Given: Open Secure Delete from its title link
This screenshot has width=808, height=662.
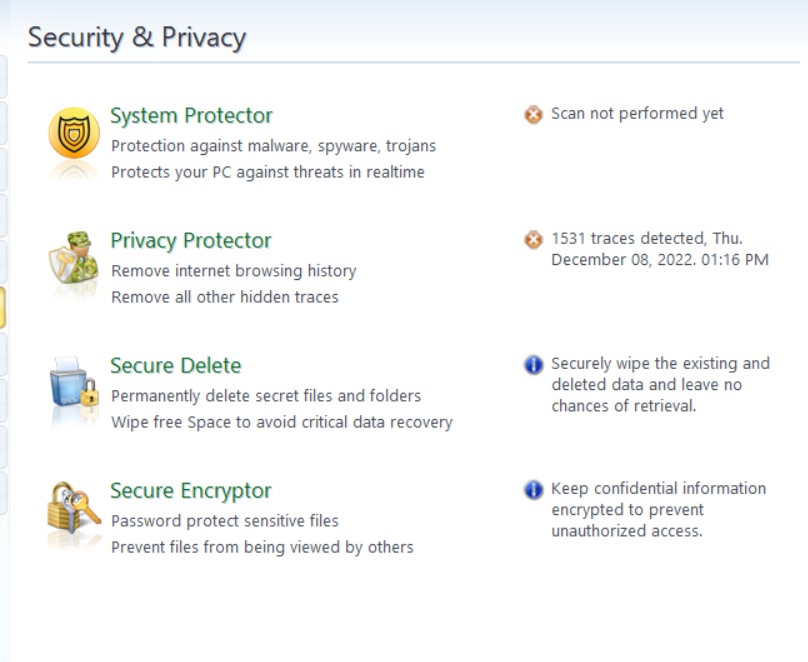Looking at the screenshot, I should [x=175, y=366].
